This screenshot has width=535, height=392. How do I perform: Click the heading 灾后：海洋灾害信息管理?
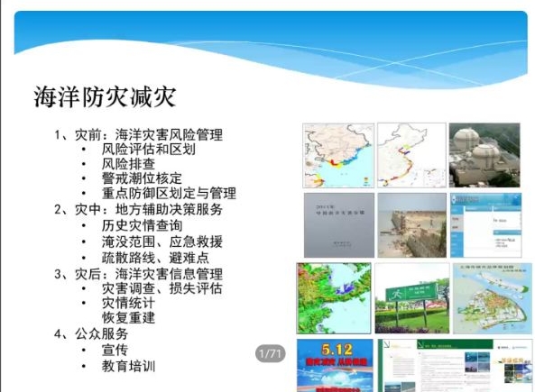coord(149,274)
